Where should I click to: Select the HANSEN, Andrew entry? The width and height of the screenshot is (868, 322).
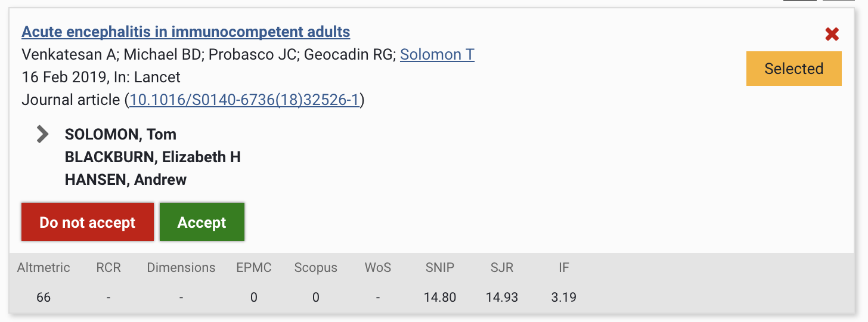(126, 179)
